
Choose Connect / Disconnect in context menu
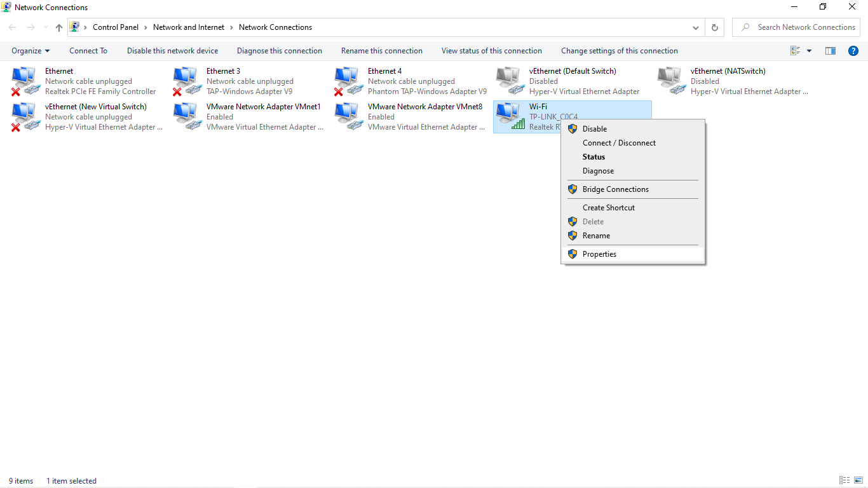(634, 143)
